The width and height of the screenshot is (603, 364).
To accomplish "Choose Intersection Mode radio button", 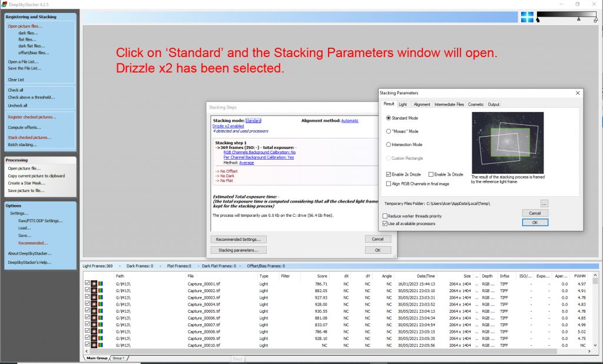I will tap(389, 145).
